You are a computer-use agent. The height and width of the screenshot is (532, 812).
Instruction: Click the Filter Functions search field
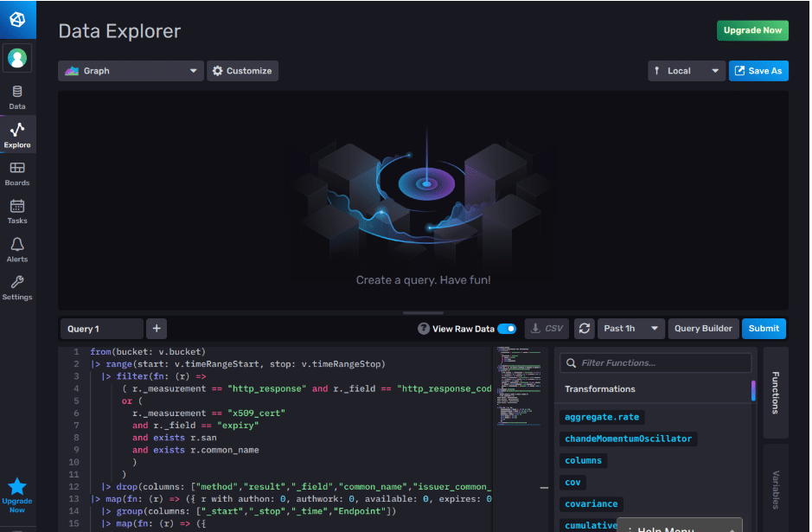[655, 362]
